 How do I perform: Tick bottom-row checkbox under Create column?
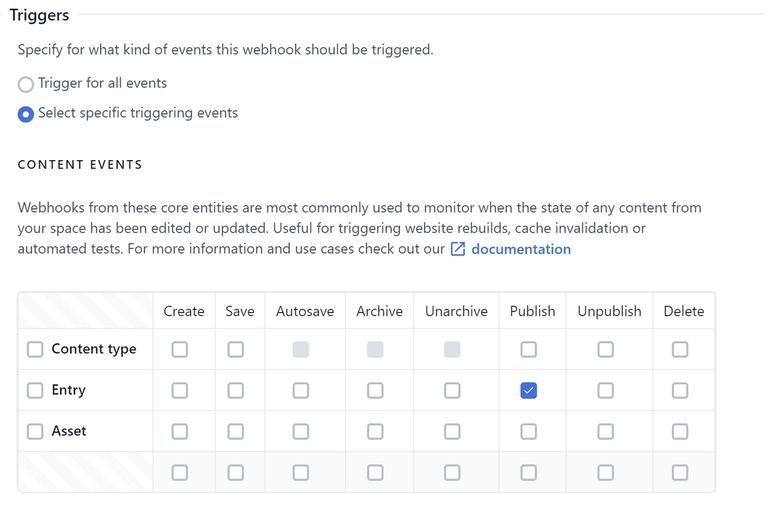(180, 472)
